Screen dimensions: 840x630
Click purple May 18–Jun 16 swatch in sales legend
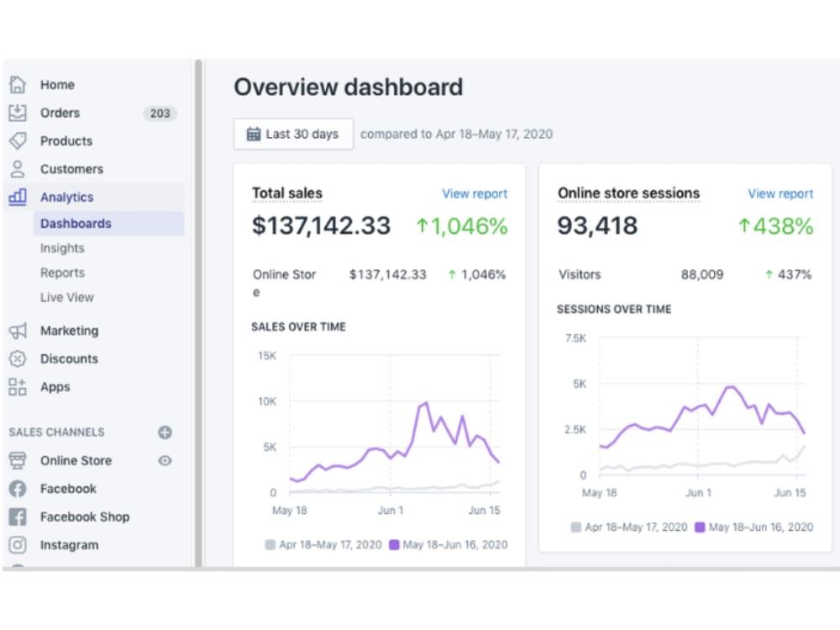(394, 545)
